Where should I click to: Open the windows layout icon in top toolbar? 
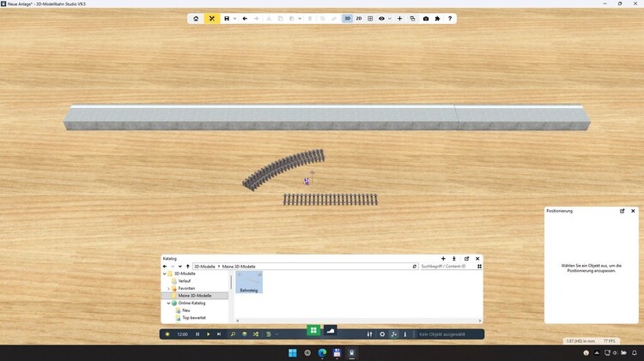pyautogui.click(x=412, y=19)
